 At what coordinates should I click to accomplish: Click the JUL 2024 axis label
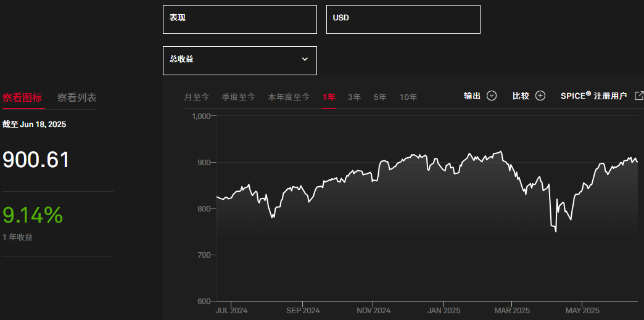(231, 311)
